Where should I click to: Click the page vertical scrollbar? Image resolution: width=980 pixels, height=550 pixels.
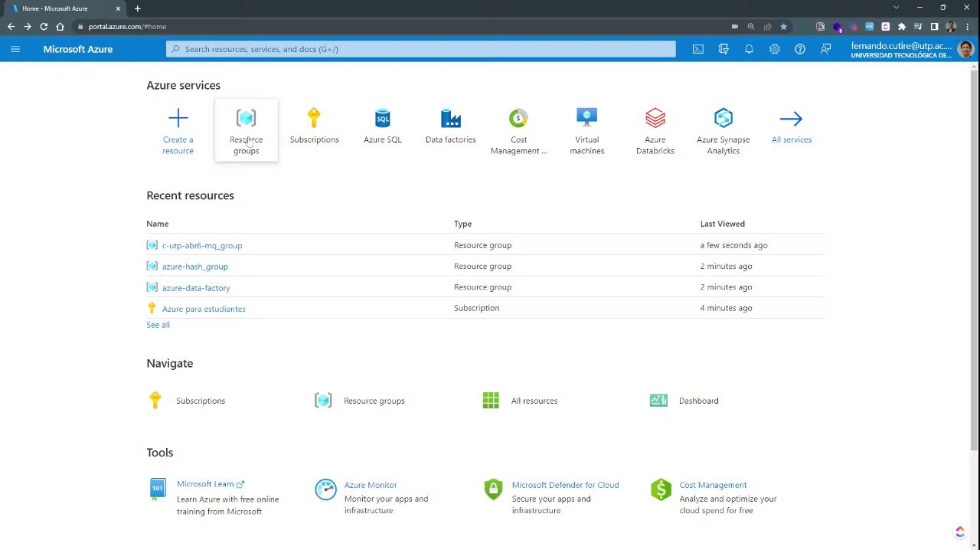pos(974,260)
